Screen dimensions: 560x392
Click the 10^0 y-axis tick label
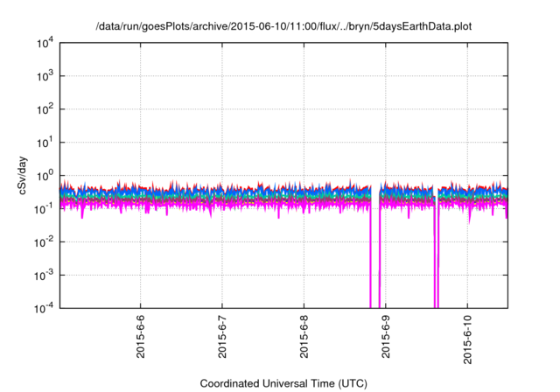pos(45,176)
